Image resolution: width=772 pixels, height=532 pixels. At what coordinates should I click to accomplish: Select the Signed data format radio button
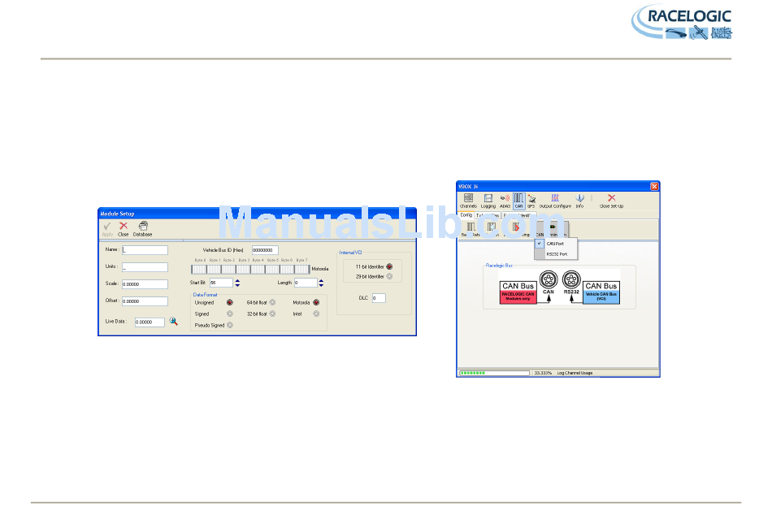(x=229, y=314)
